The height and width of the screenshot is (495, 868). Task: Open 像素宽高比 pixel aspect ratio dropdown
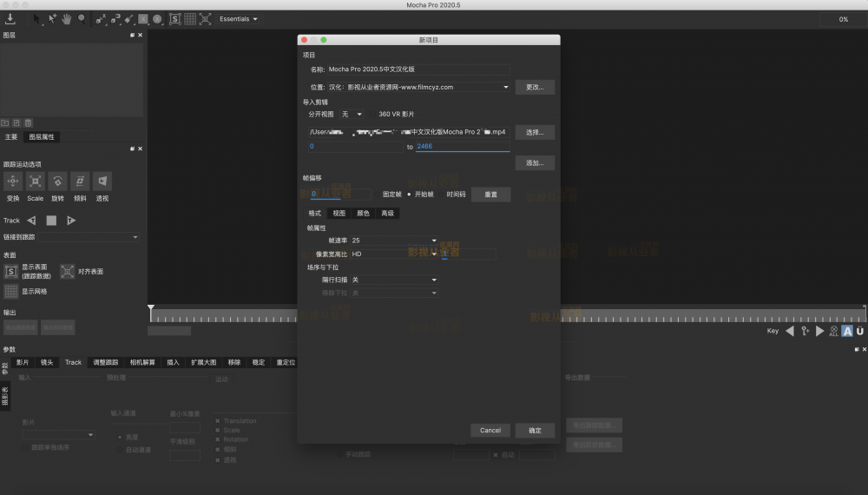394,254
